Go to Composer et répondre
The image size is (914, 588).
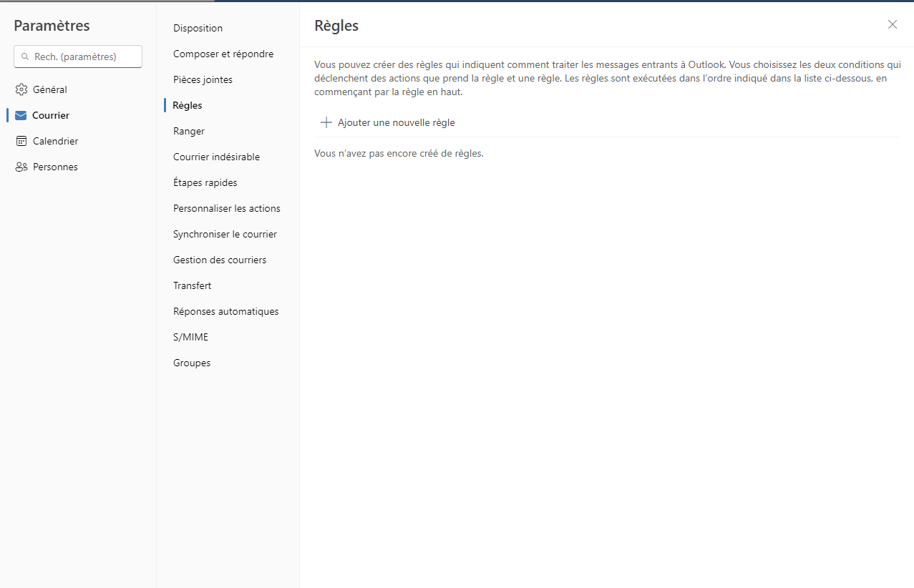223,54
